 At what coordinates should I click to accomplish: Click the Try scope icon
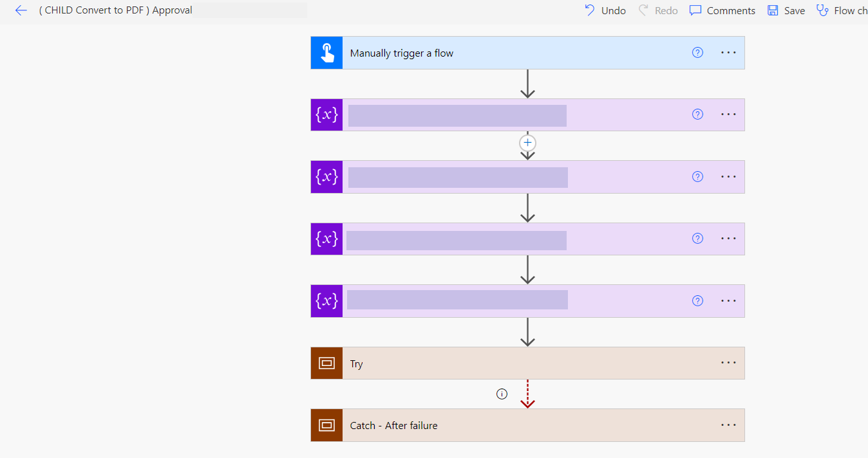327,363
